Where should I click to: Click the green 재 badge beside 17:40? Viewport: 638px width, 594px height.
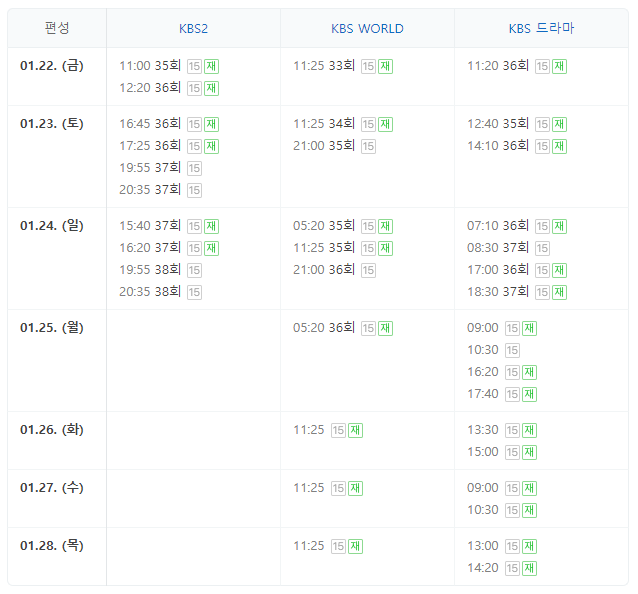(529, 394)
